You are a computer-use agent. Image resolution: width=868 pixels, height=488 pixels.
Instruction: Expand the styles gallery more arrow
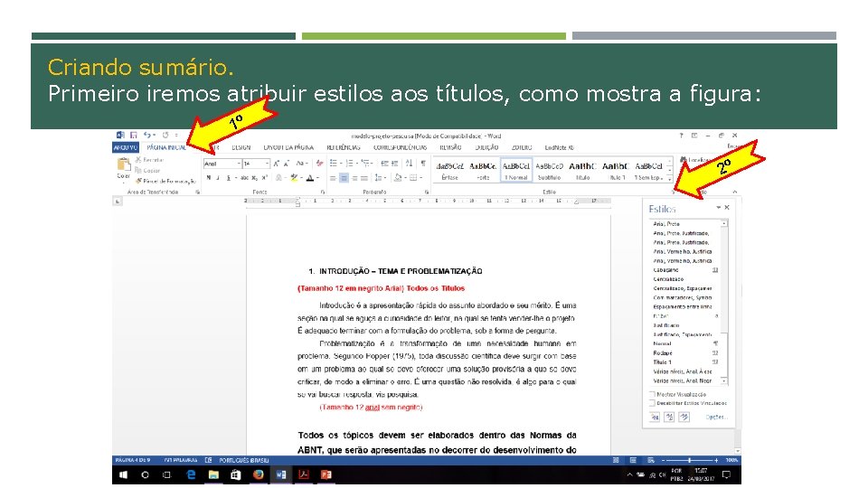point(670,179)
